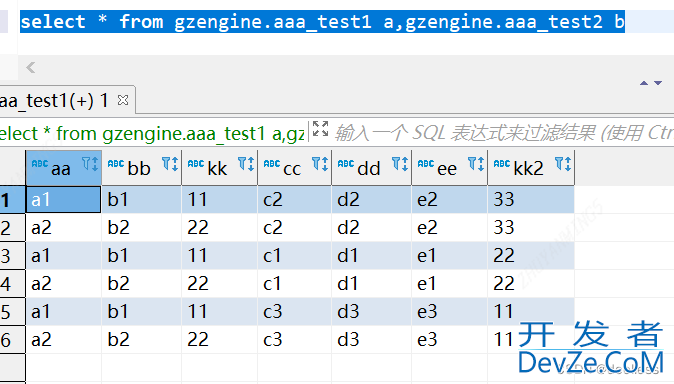Click cell b2 in row 4
The image size is (674, 384).
pos(141,284)
